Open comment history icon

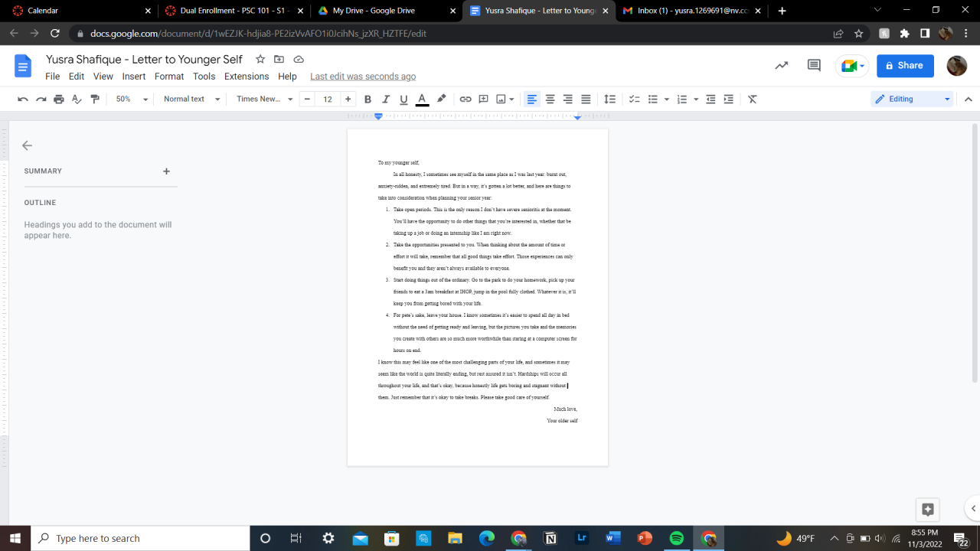pyautogui.click(x=814, y=66)
